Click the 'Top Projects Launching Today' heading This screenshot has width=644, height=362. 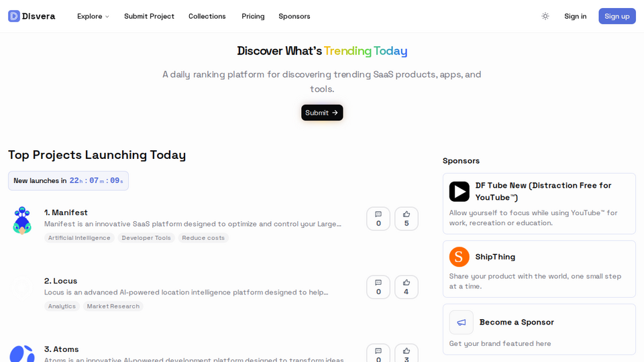click(x=97, y=155)
